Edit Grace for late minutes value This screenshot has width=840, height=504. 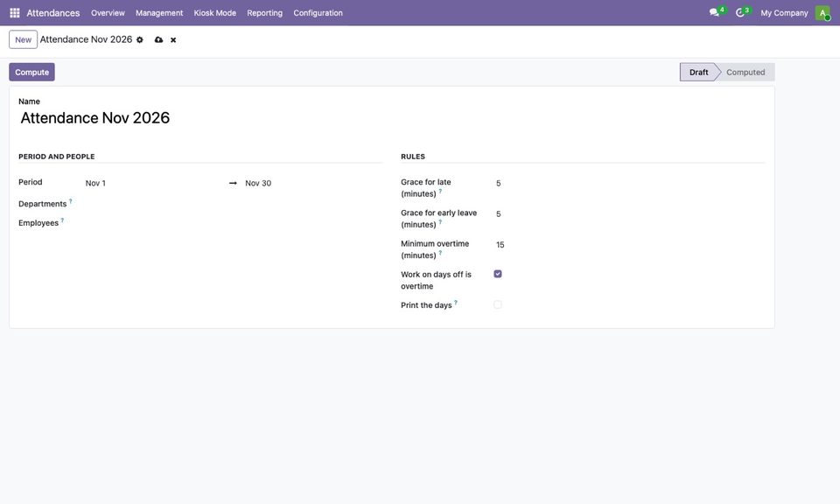tap(629, 183)
